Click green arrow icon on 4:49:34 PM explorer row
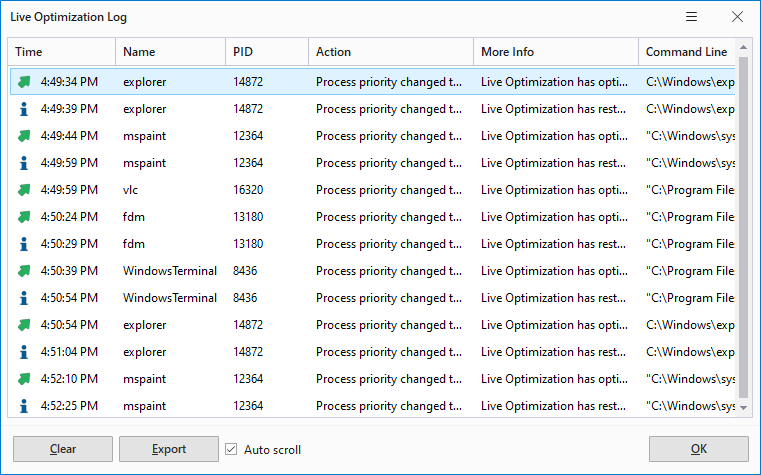 pos(25,81)
